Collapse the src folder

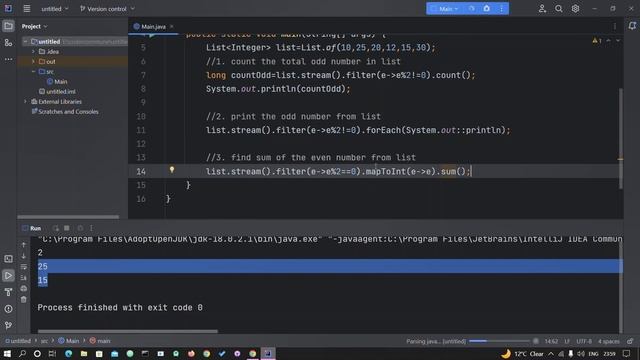pos(33,71)
